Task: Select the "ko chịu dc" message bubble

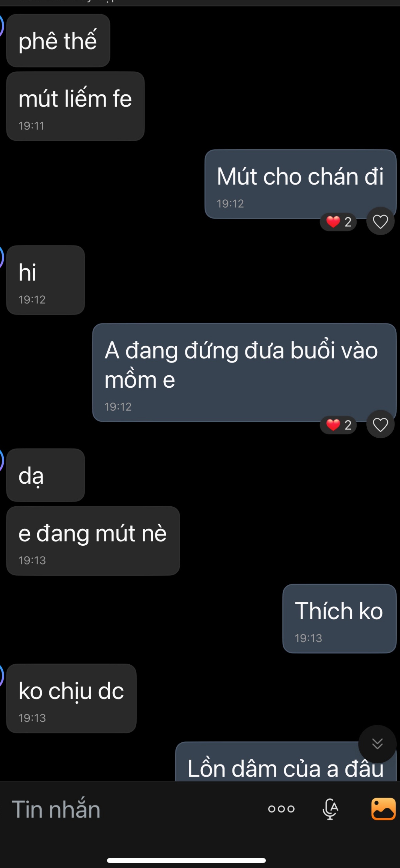Action: tap(71, 698)
